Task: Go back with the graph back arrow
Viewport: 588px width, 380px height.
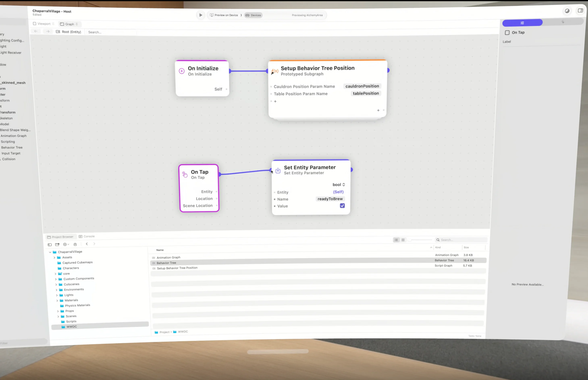Action: click(36, 31)
